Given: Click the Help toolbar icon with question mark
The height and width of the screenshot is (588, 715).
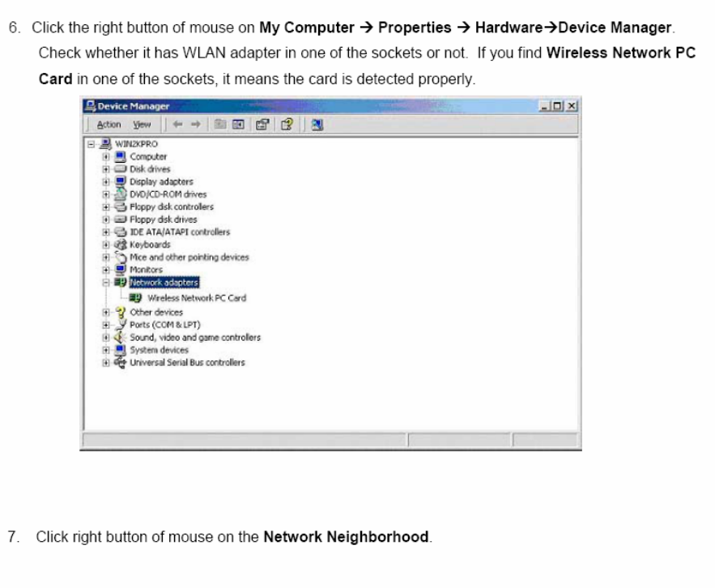Looking at the screenshot, I should [287, 124].
